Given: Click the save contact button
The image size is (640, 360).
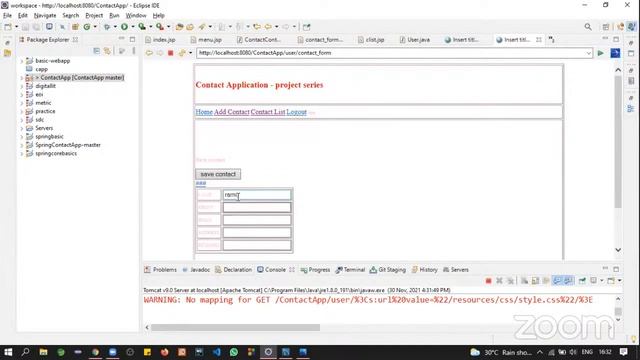Looking at the screenshot, I should coord(218,174).
